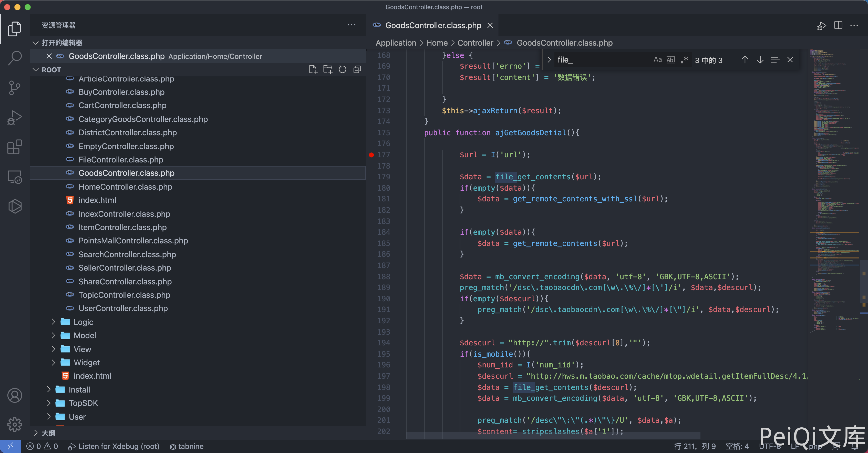The height and width of the screenshot is (453, 868).
Task: Refresh the explorer file tree
Action: [x=342, y=70]
